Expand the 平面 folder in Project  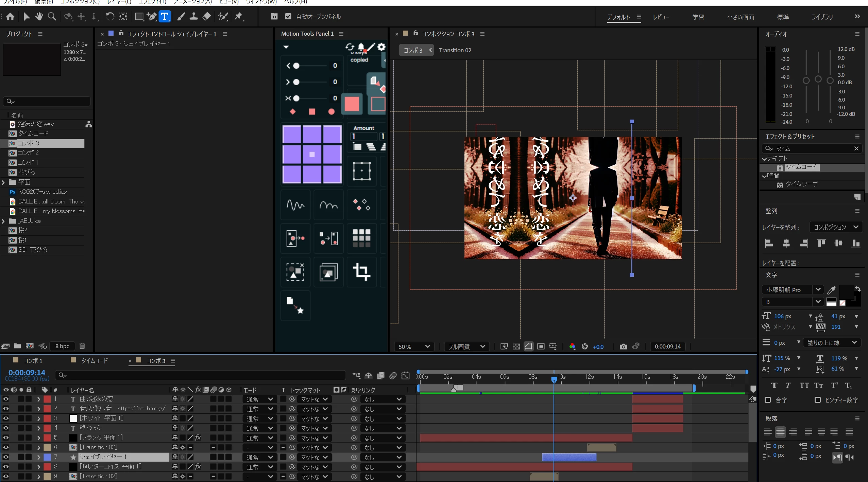coord(3,182)
